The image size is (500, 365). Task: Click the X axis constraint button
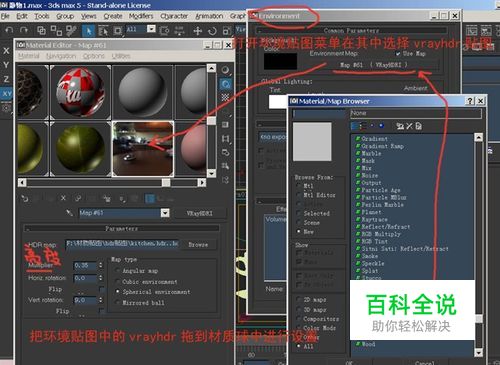6,51
